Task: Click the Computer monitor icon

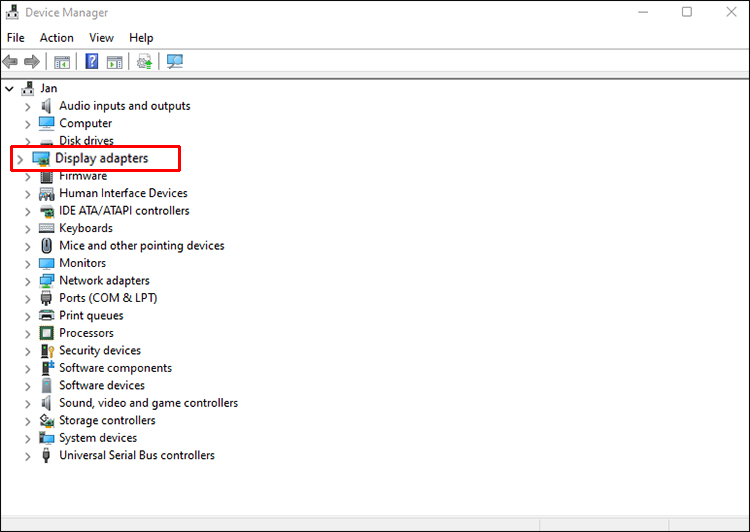Action: coord(46,123)
